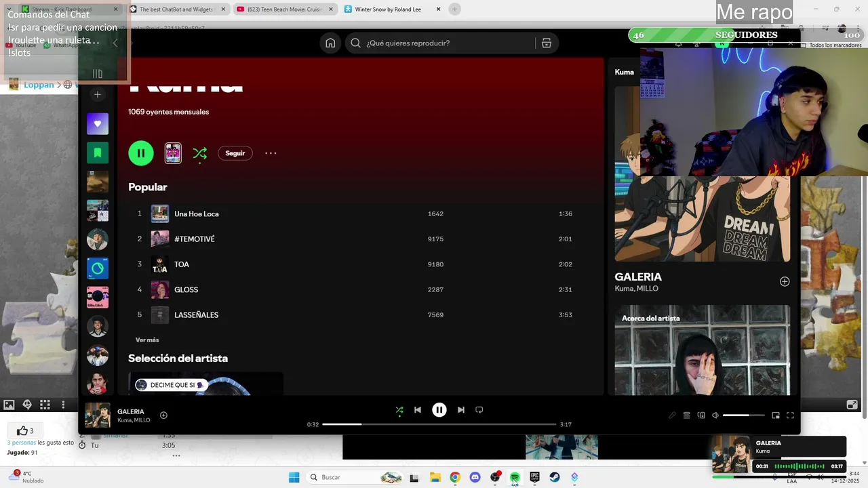Image resolution: width=868 pixels, height=488 pixels.
Task: Pause artist Kuma with green button
Action: tap(141, 153)
